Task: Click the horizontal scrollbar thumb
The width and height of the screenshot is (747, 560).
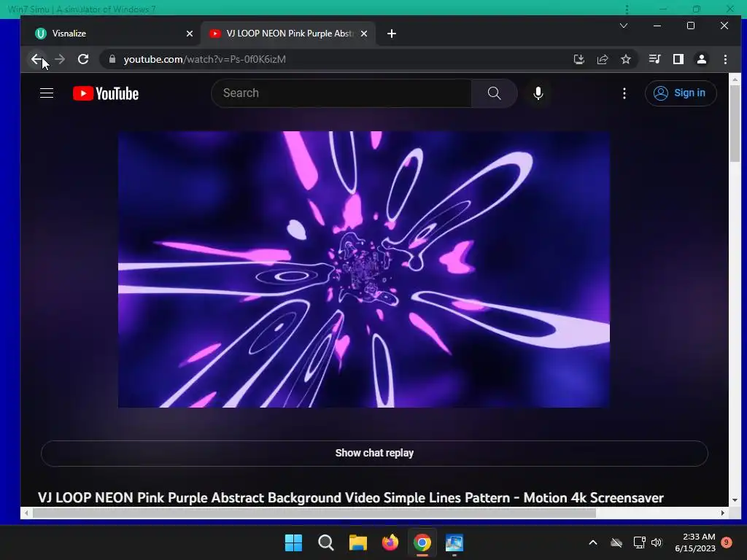Action: pyautogui.click(x=314, y=513)
